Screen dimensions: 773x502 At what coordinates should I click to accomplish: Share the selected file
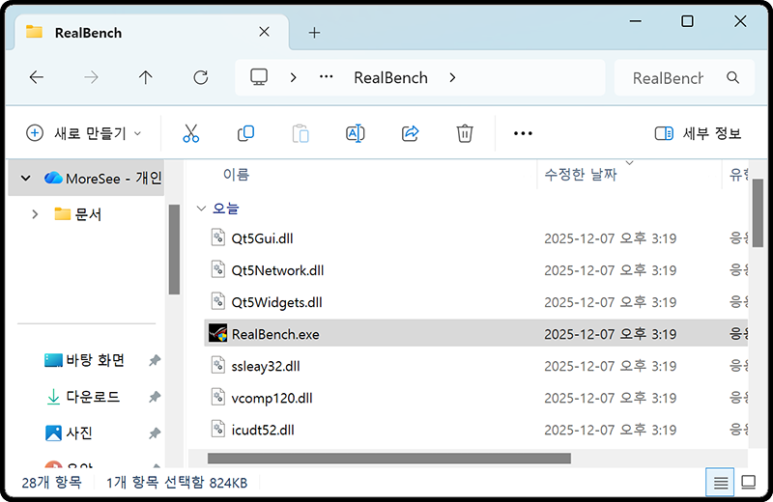click(x=410, y=133)
